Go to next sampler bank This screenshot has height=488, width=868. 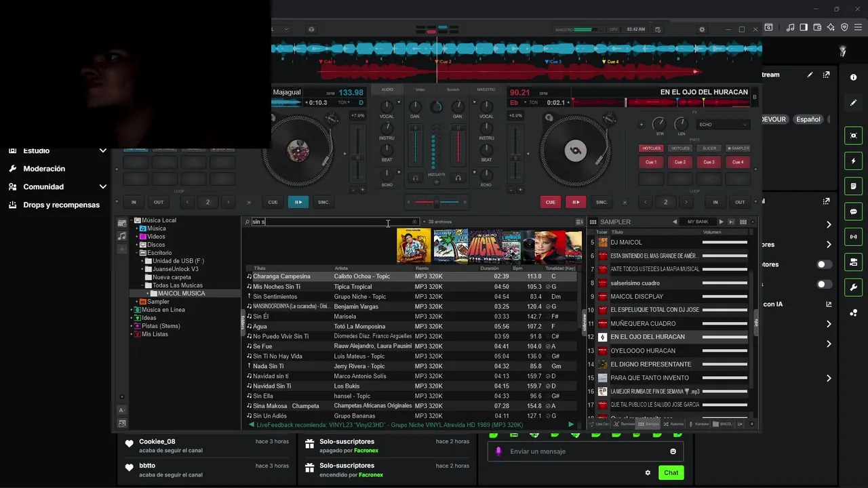click(721, 222)
